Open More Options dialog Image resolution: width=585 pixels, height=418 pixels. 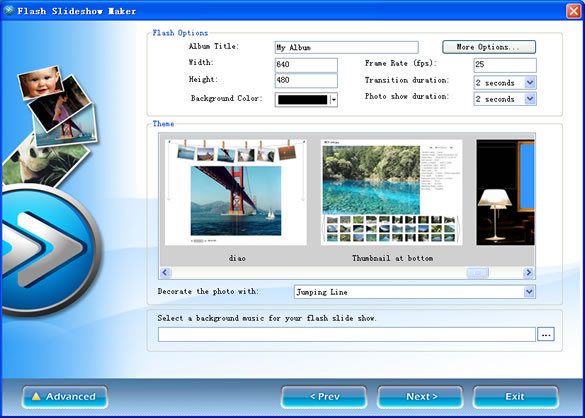489,47
